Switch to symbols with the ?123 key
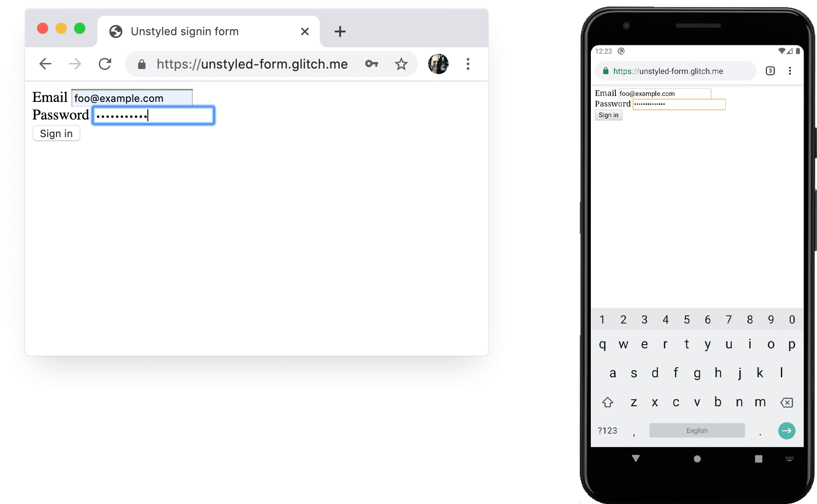Viewport: 817px width, 504px height. click(x=607, y=430)
